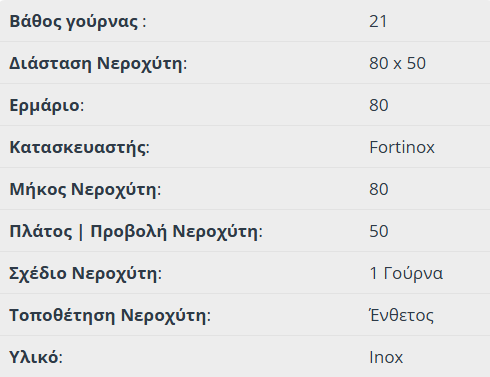Click the Πλάτος | Προβολή Νεροχύτη label
This screenshot has height=377, width=490.
click(136, 231)
